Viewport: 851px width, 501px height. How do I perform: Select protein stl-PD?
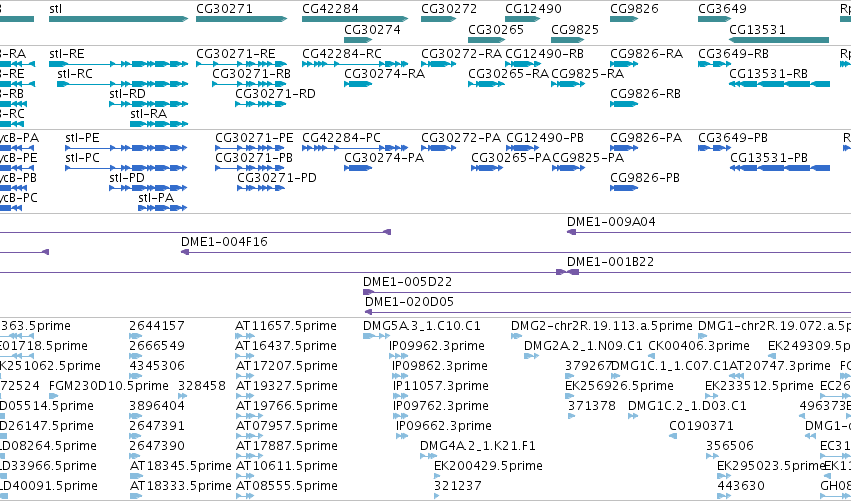tap(148, 188)
